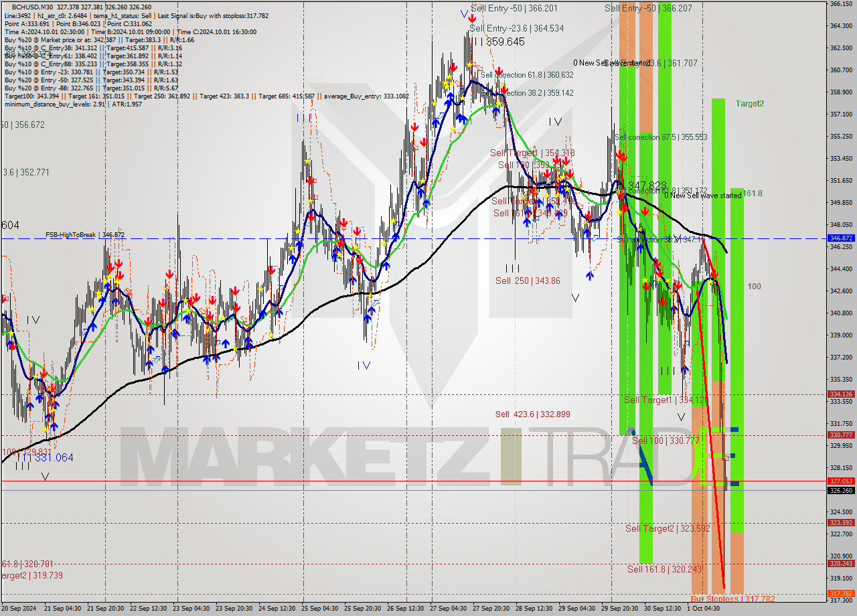Click the '30 Sep 12:30' date axis label
Image resolution: width=857 pixels, height=616 pixels.
[x=663, y=609]
